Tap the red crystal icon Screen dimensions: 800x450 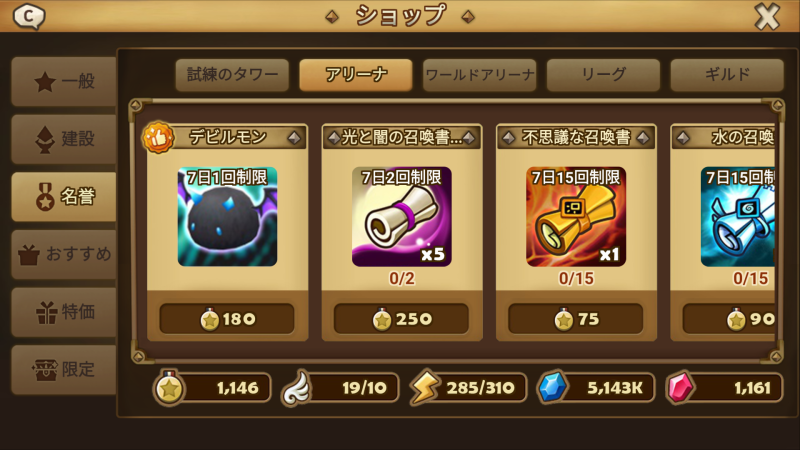(681, 387)
